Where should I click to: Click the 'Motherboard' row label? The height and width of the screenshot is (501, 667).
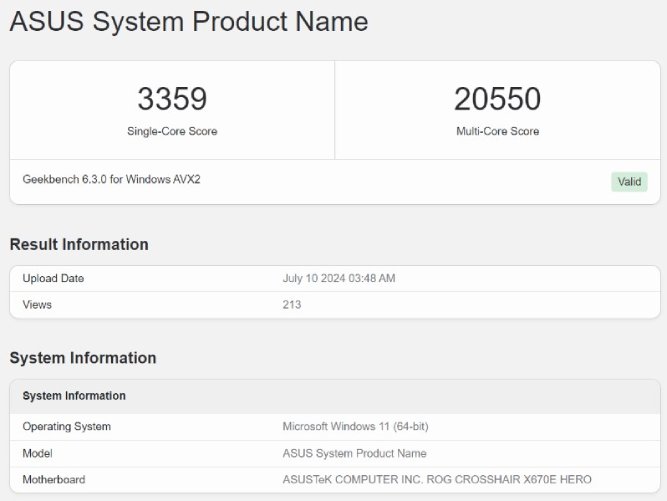54,480
